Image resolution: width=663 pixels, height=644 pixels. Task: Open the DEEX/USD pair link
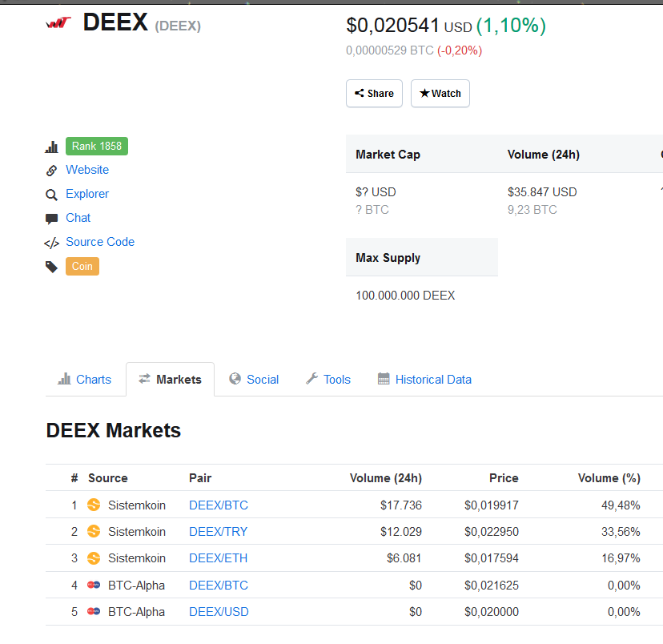219,612
